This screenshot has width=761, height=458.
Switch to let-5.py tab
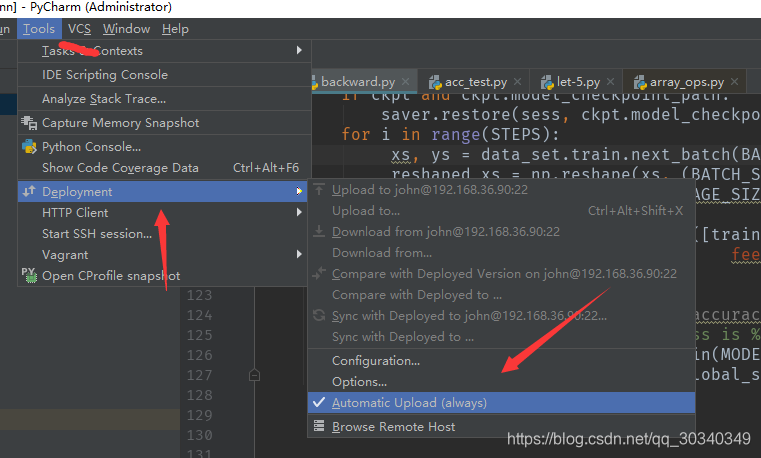(578, 82)
